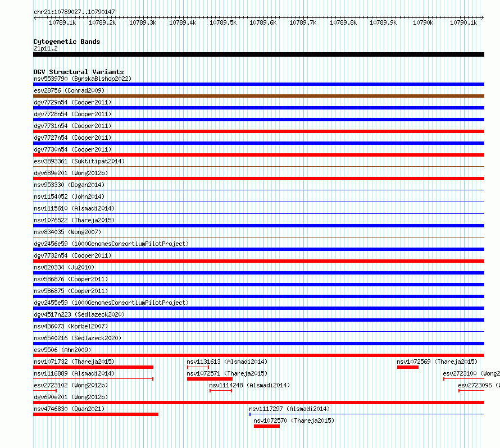Screen dimensions: 500x448
Task: Select esv2723102 (Wong2012b) label
Action: click(x=71, y=385)
